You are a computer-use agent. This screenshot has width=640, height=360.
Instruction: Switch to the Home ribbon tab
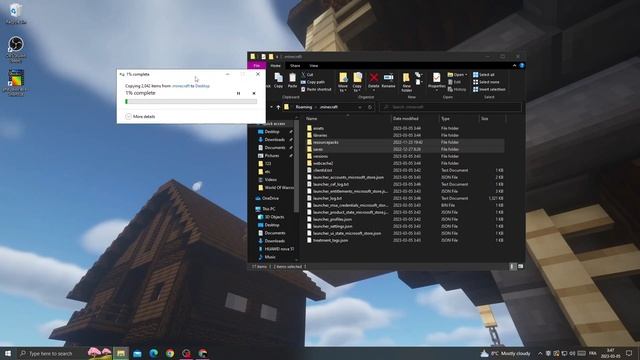[x=276, y=65]
